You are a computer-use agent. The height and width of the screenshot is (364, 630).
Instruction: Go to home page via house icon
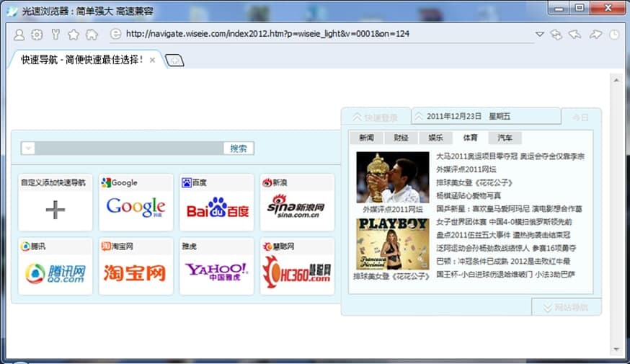pyautogui.click(x=92, y=35)
